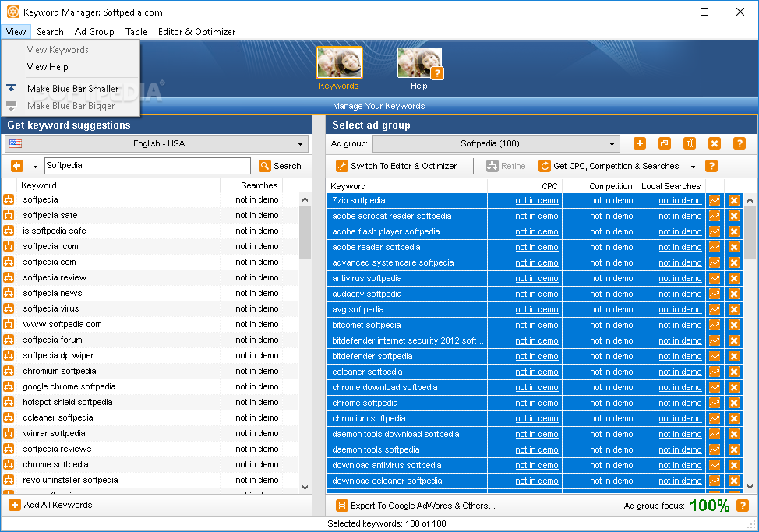Rename the ad group icon
Image resolution: width=759 pixels, height=532 pixels.
pyautogui.click(x=690, y=143)
